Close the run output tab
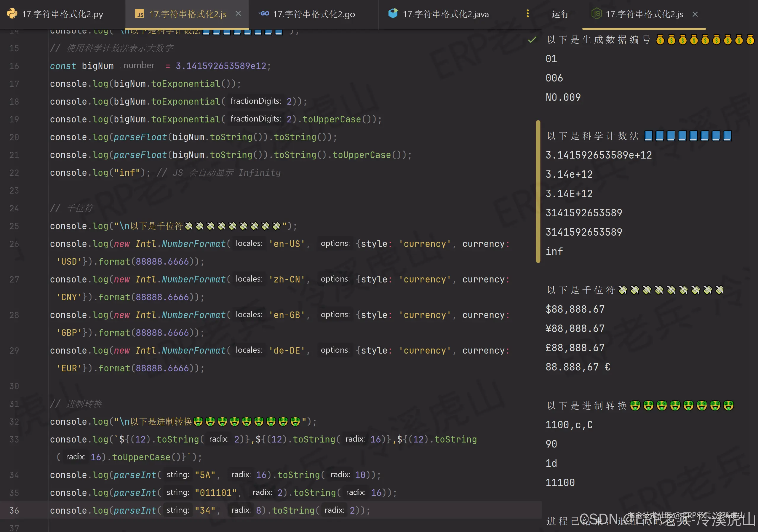This screenshot has height=532, width=758. [695, 14]
